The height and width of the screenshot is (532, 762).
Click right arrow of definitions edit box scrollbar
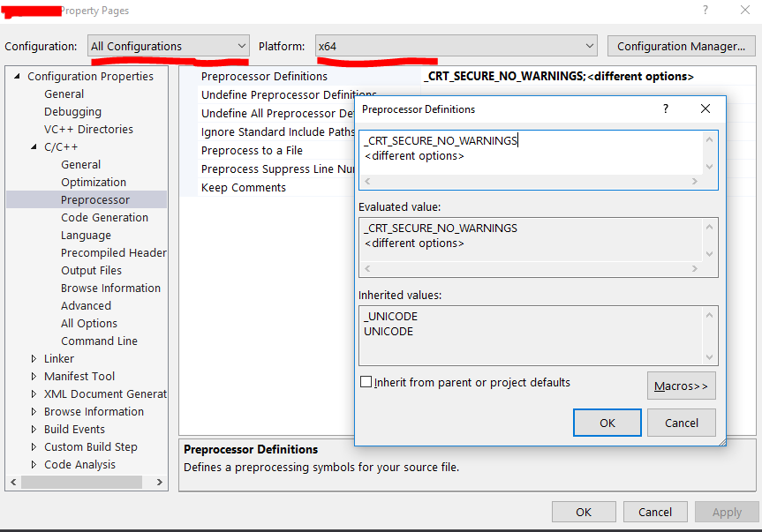pos(694,181)
